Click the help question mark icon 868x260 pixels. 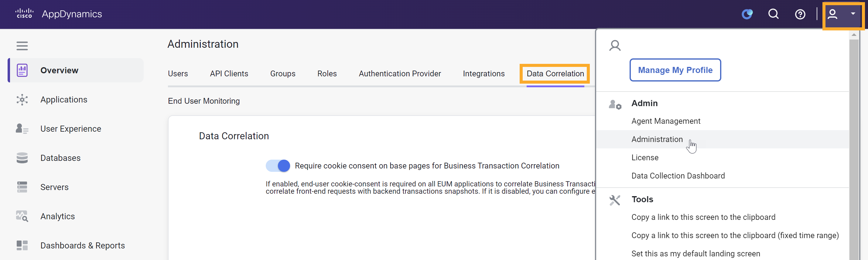(800, 15)
